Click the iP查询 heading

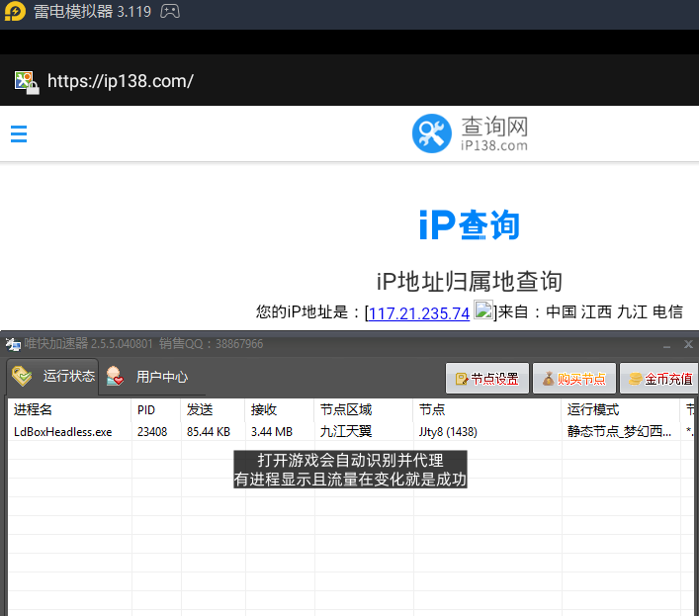click(470, 225)
